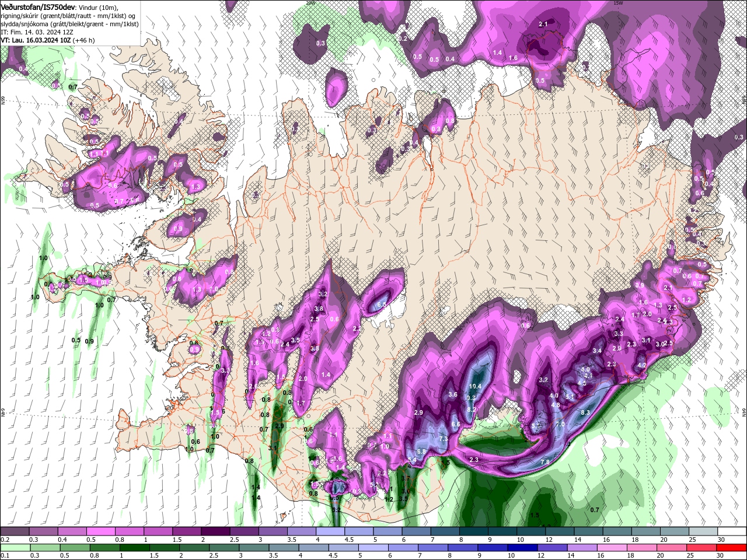Pick the dark green rain swatch between 1 and 1.5
The image size is (747, 560).
click(x=135, y=547)
